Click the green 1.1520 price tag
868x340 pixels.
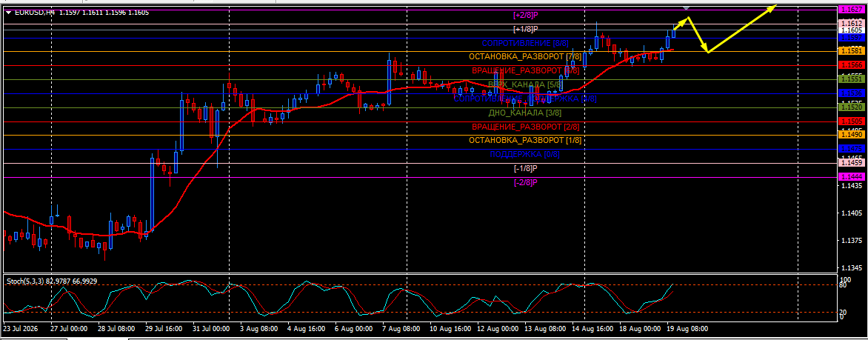click(850, 107)
